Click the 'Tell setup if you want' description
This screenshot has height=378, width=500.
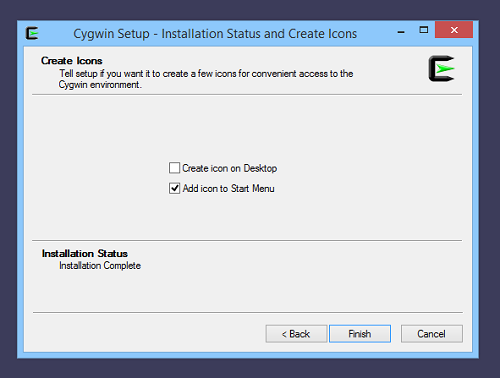tap(206, 79)
